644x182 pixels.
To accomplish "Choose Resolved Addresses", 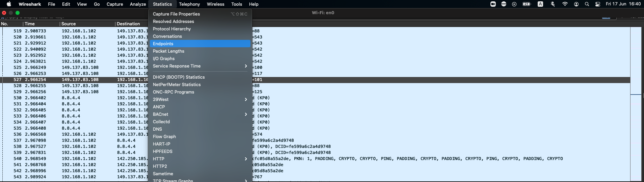I will coord(200,21).
